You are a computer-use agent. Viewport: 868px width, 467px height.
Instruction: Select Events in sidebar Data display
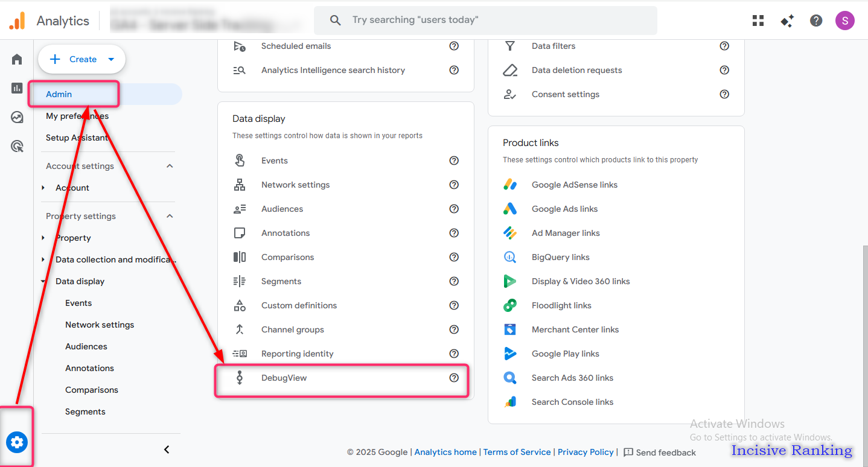[78, 303]
